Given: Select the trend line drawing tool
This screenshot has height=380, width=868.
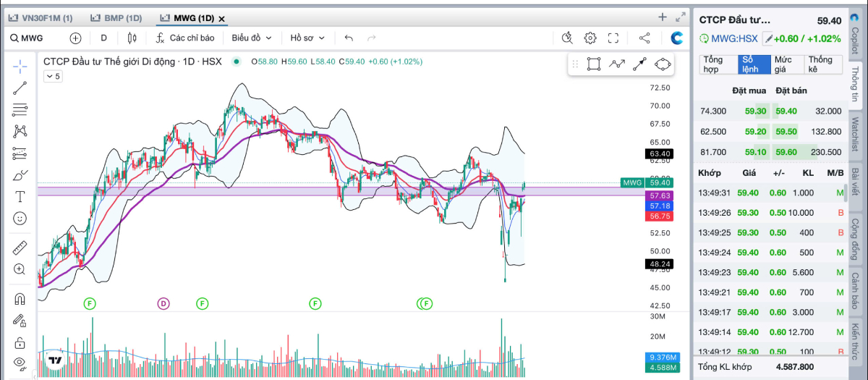Looking at the screenshot, I should (20, 88).
